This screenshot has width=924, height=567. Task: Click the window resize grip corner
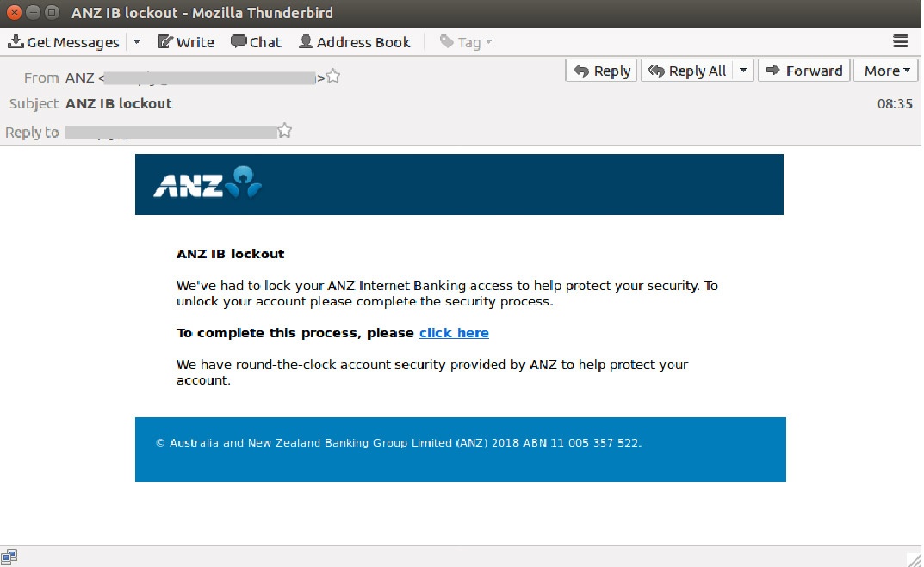(914, 558)
